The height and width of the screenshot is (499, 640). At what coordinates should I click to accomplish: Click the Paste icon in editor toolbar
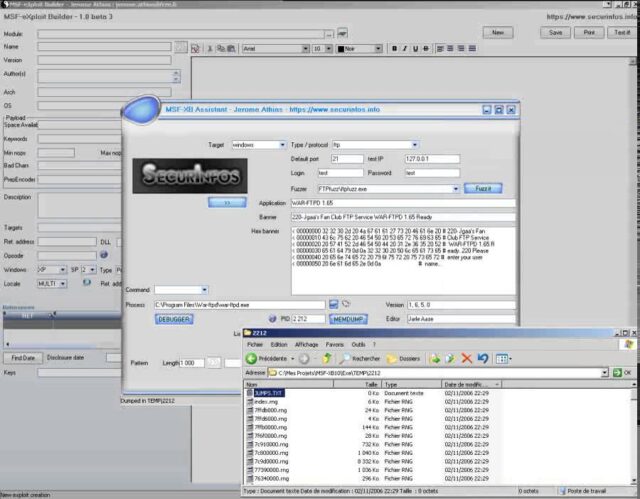pyautogui.click(x=231, y=49)
